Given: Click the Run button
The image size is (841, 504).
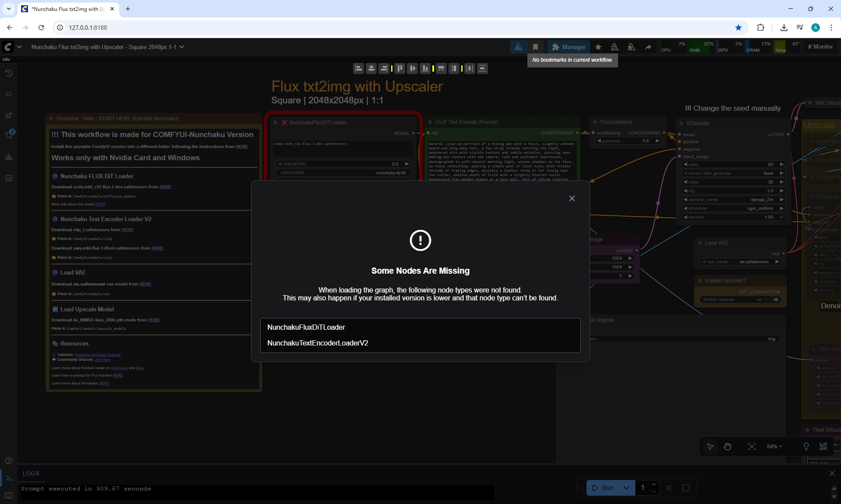Looking at the screenshot, I should click(x=603, y=488).
